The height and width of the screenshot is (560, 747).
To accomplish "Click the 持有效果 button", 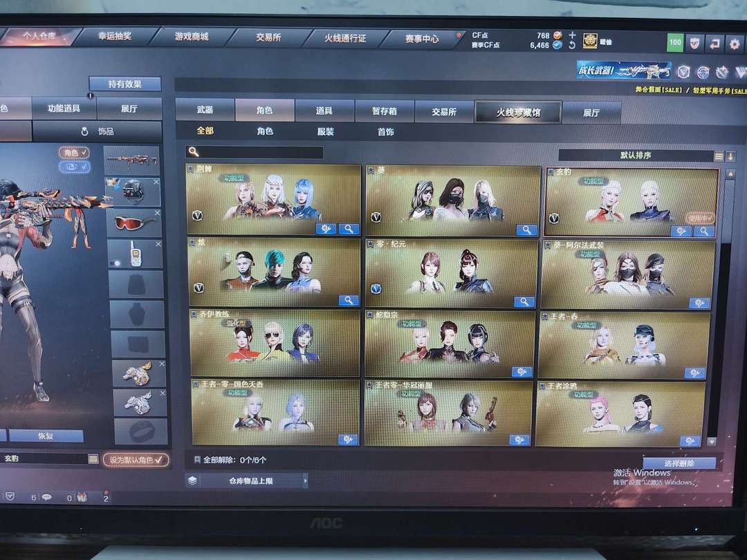I will (124, 84).
